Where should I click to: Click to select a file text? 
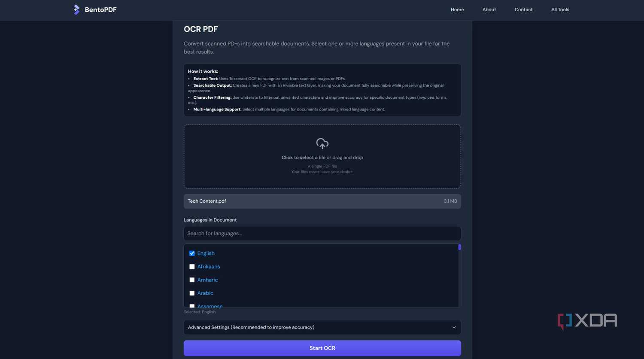coord(303,158)
